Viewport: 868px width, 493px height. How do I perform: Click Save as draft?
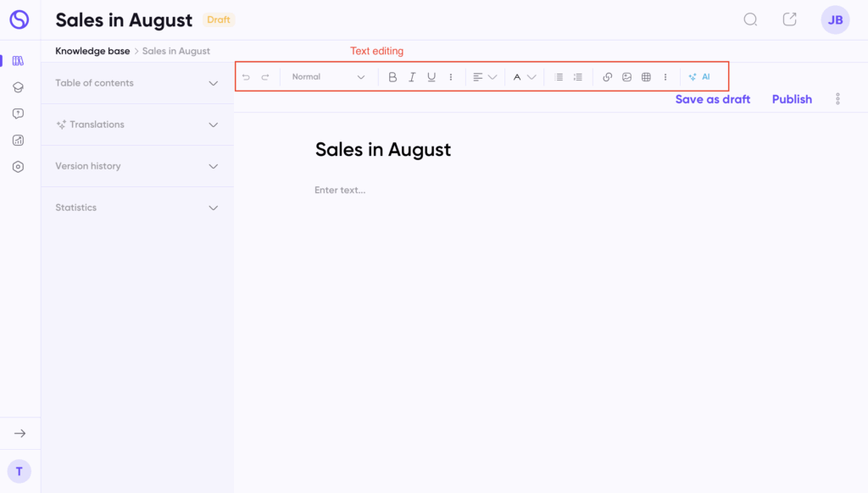click(712, 100)
